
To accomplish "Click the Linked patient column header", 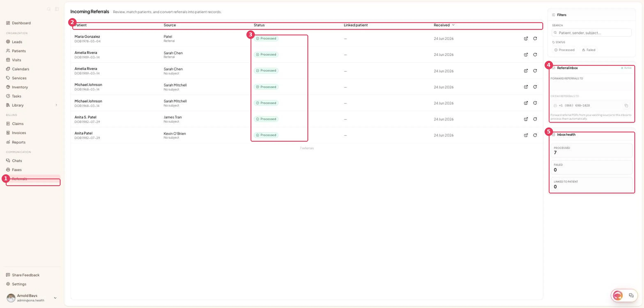I will pyautogui.click(x=355, y=25).
